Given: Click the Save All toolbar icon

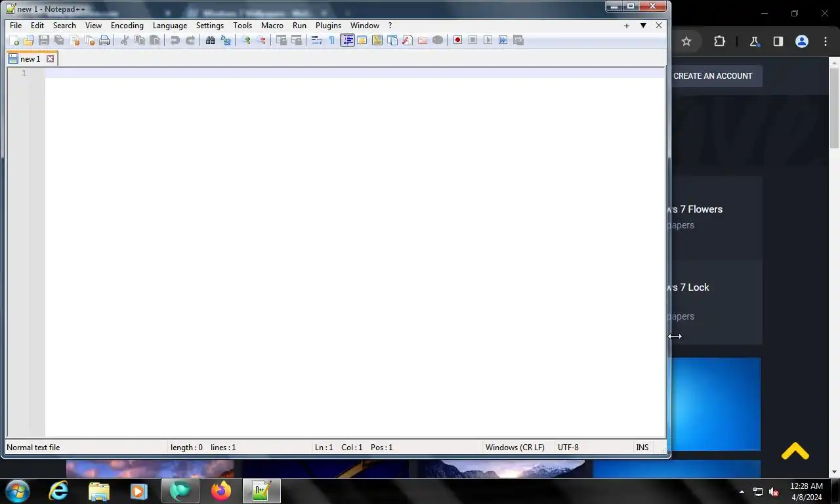Looking at the screenshot, I should click(x=59, y=40).
